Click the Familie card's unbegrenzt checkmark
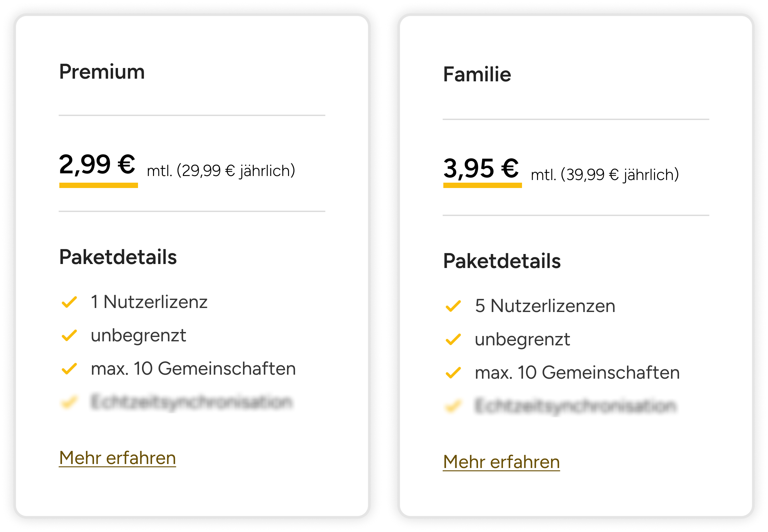This screenshot has height=532, width=768. coord(453,339)
